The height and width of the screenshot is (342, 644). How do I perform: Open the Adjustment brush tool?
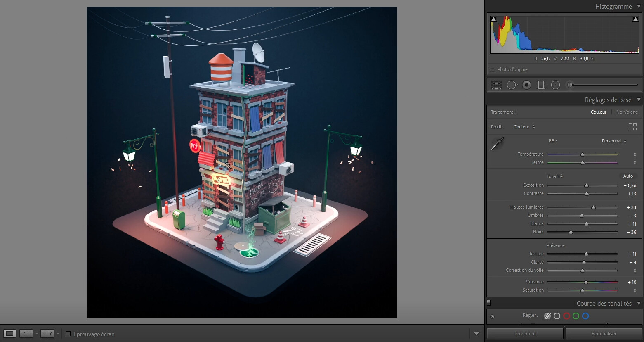[570, 85]
